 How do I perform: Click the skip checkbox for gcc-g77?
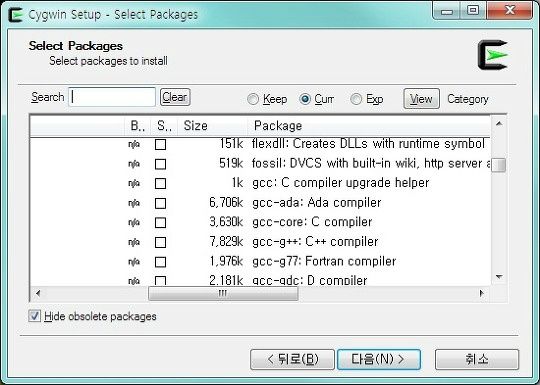click(x=160, y=262)
